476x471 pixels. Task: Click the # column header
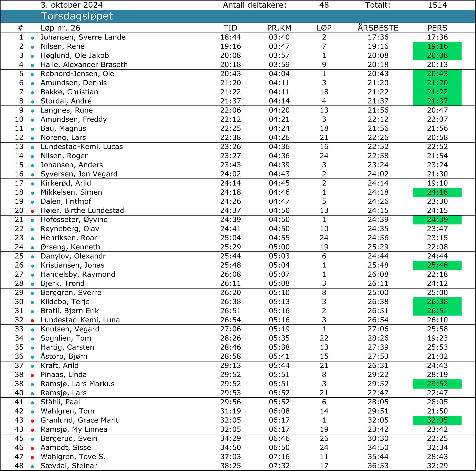point(20,28)
